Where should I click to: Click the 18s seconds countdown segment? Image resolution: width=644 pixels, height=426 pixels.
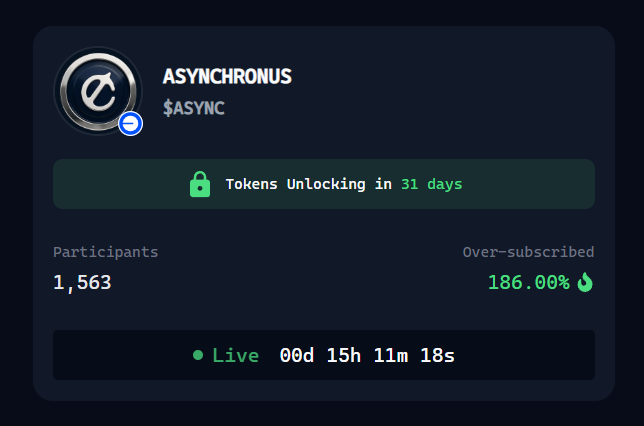click(x=437, y=355)
